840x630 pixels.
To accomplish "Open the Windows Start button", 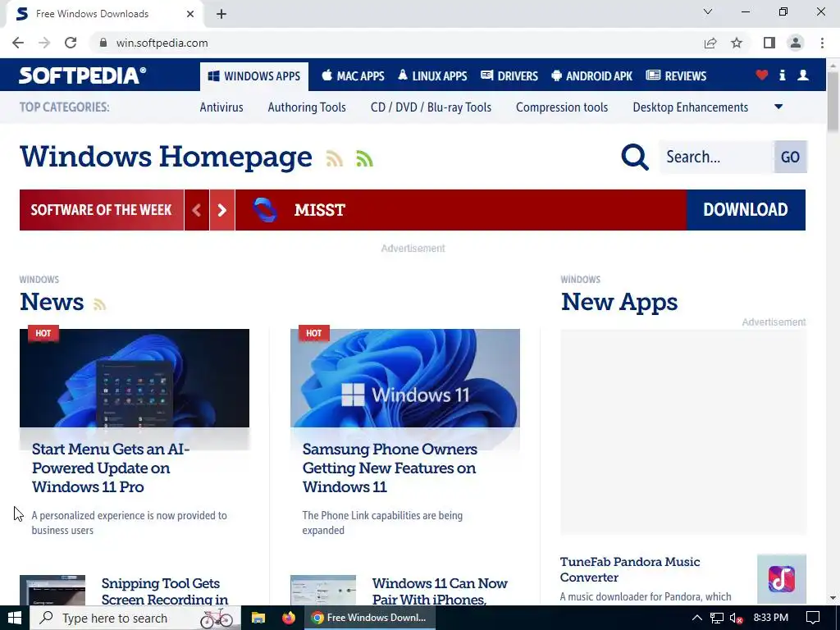I will [x=15, y=618].
